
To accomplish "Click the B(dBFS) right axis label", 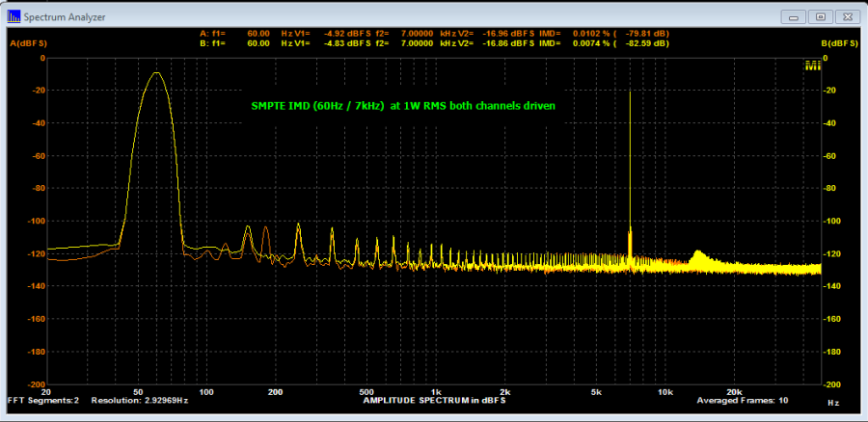I will coord(839,43).
